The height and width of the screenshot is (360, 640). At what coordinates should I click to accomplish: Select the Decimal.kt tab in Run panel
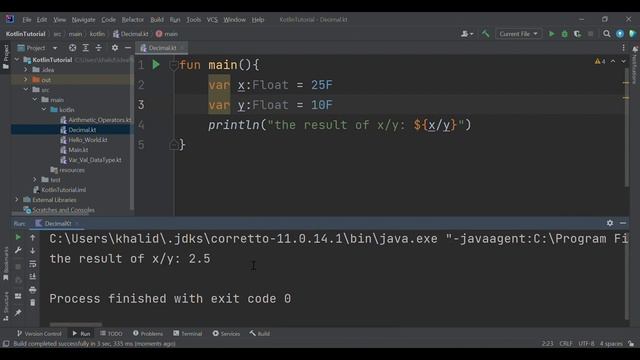coord(57,223)
